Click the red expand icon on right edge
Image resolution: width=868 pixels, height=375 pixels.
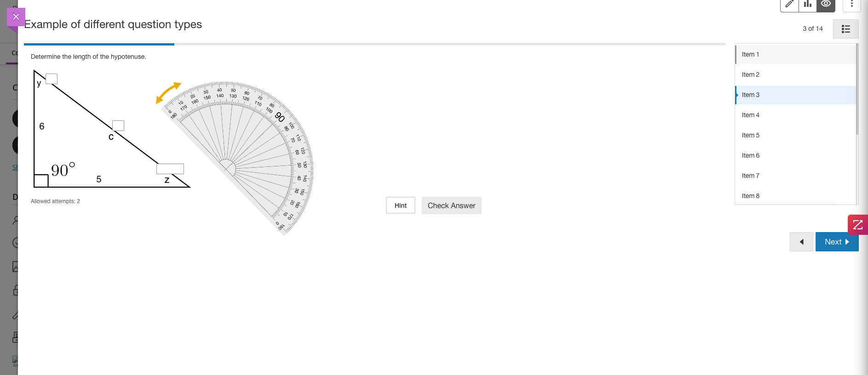pyautogui.click(x=857, y=225)
